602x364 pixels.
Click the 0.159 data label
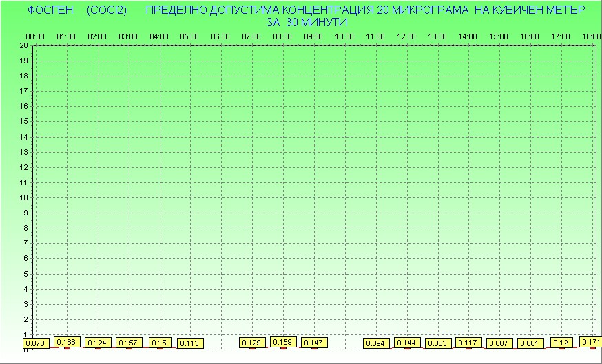(x=282, y=341)
